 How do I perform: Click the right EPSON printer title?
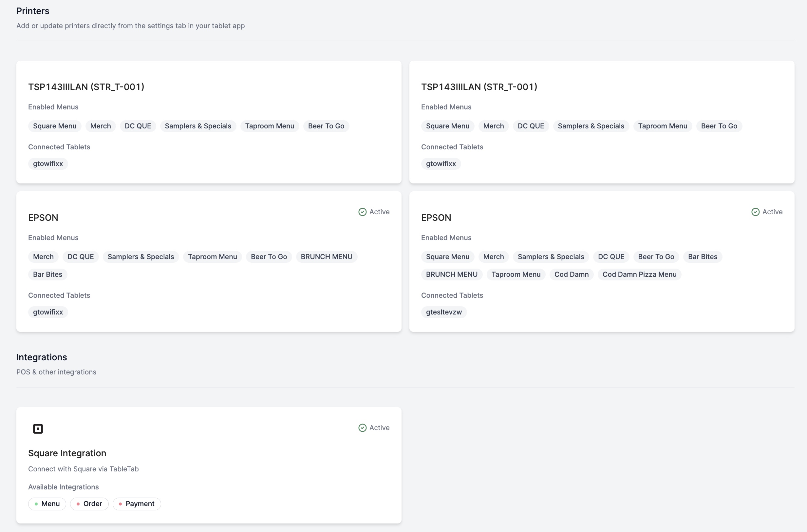(x=436, y=218)
